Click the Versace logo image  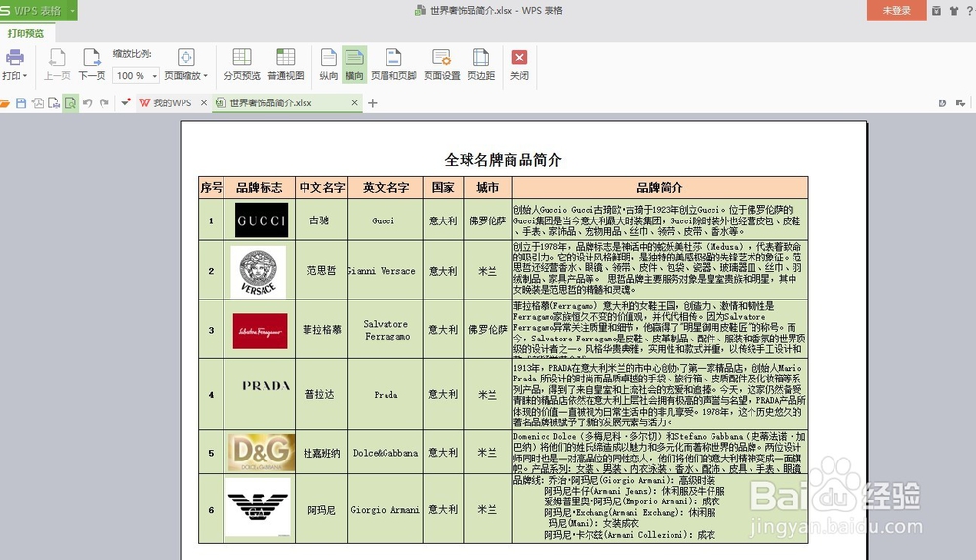tap(259, 271)
